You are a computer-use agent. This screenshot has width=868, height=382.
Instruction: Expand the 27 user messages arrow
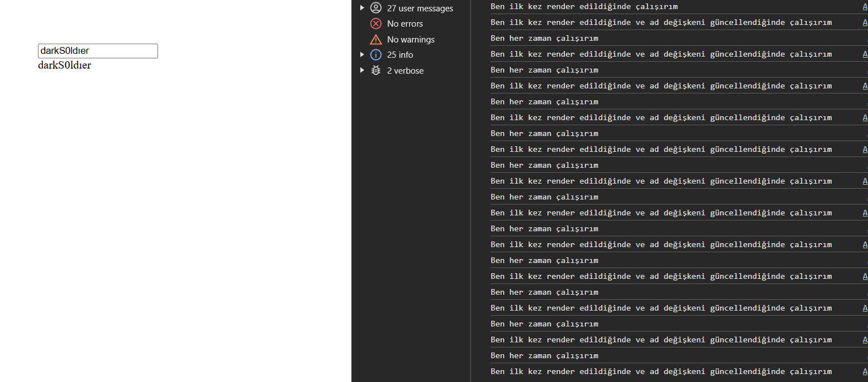(x=362, y=8)
